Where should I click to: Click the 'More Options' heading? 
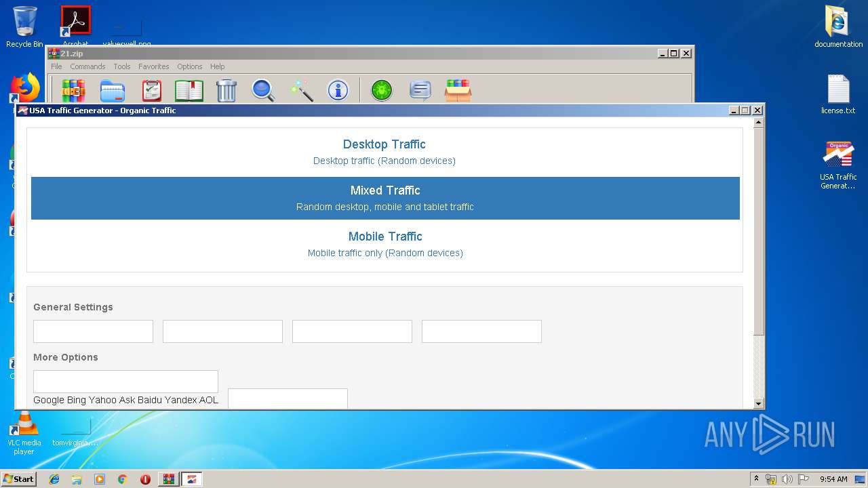click(x=66, y=357)
